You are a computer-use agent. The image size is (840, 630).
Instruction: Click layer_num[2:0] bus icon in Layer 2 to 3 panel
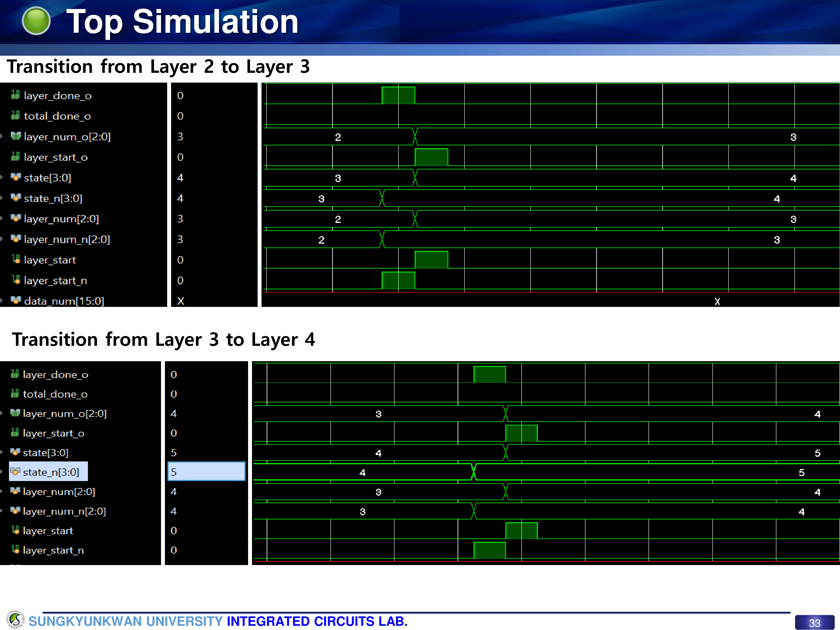coord(16,218)
